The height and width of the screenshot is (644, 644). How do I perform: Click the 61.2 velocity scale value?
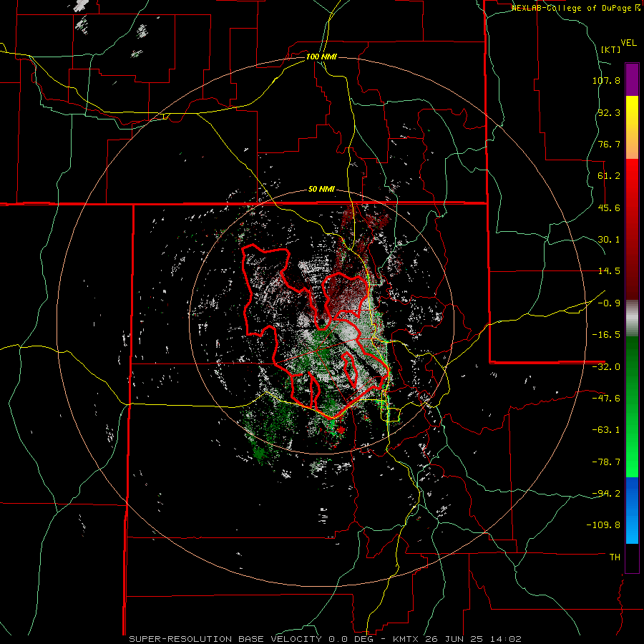coord(609,176)
